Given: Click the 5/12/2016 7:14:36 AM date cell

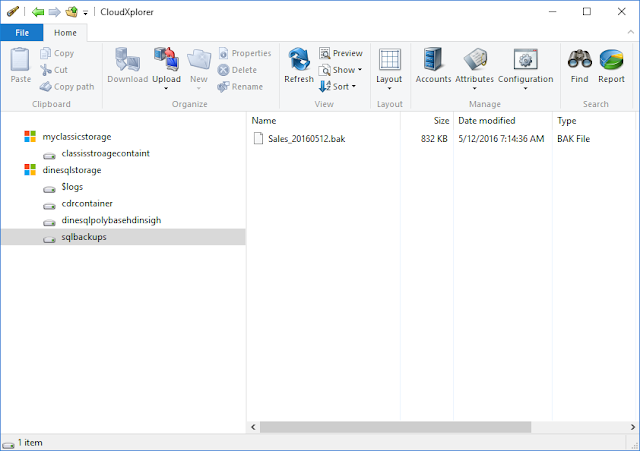Looking at the screenshot, I should click(x=501, y=139).
